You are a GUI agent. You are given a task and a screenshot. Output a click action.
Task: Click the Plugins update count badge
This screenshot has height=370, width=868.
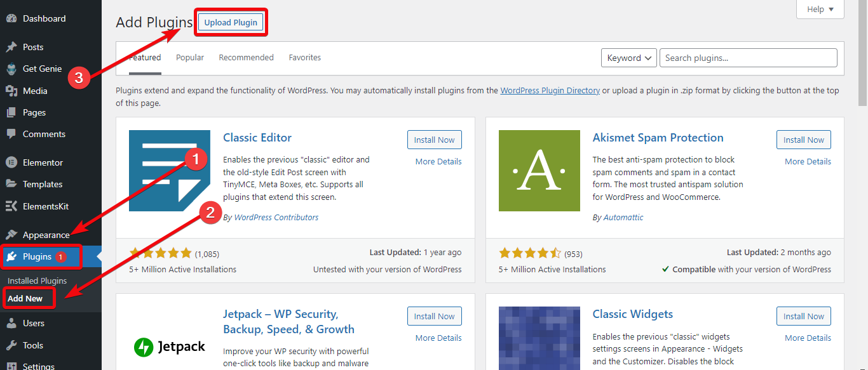pos(61,257)
